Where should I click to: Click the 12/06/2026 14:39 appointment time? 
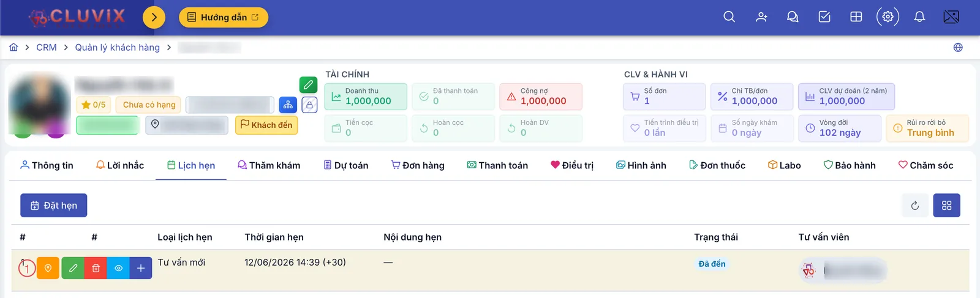pyautogui.click(x=295, y=262)
